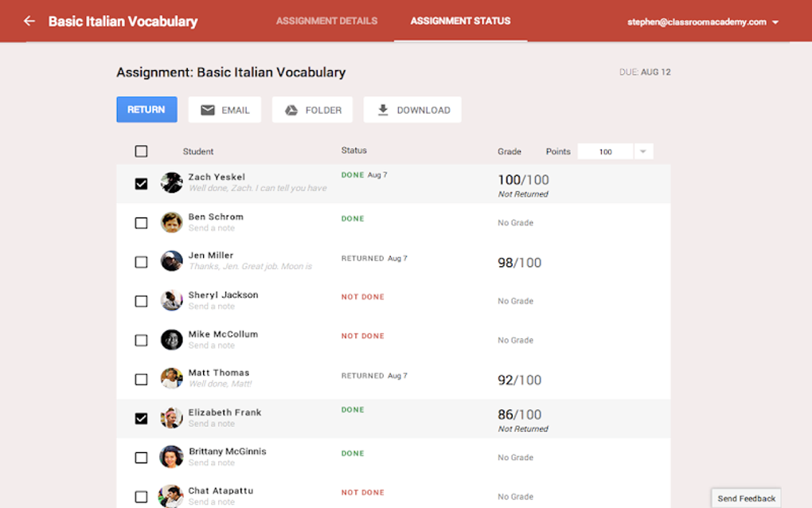812x508 pixels.
Task: Click the Send Feedback button
Action: pyautogui.click(x=745, y=497)
